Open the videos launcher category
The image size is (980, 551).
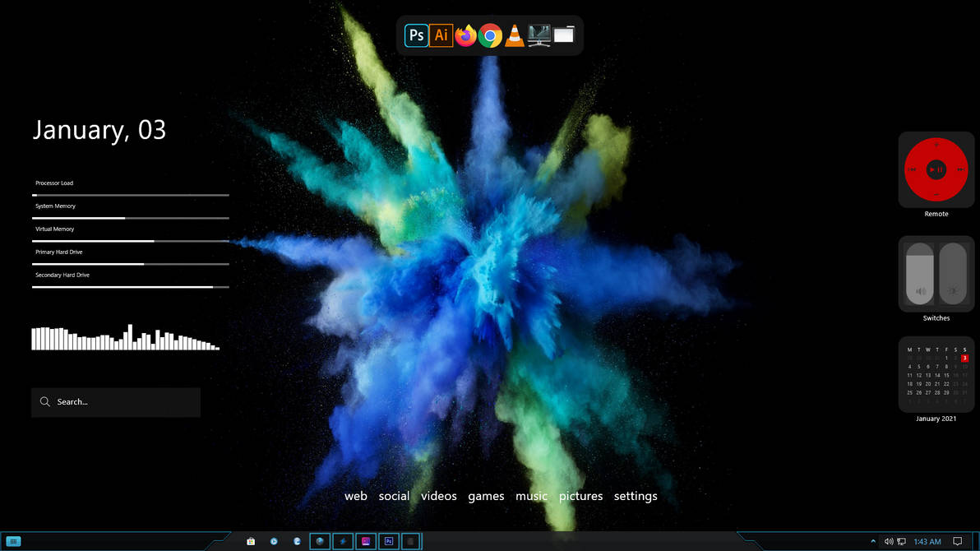tap(439, 496)
